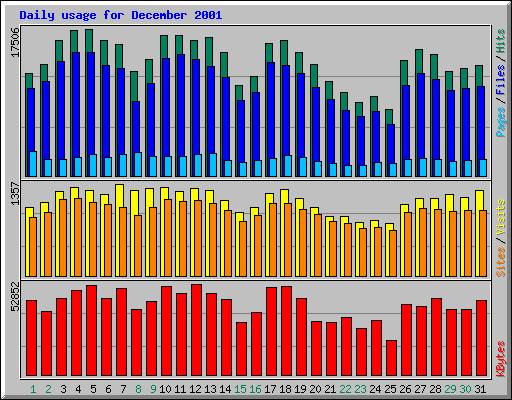Click the 17506 hits axis value

[x=15, y=42]
